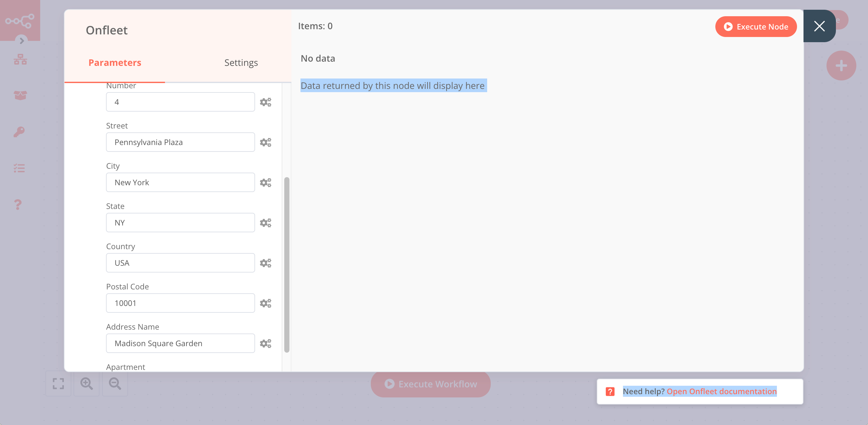Viewport: 868px width, 425px height.
Task: Click the Address Name label
Action: click(x=133, y=326)
